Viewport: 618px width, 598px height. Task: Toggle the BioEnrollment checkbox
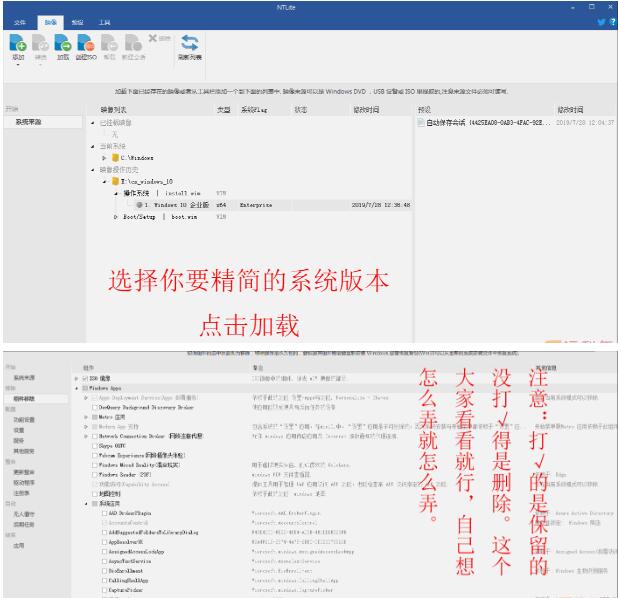104,571
